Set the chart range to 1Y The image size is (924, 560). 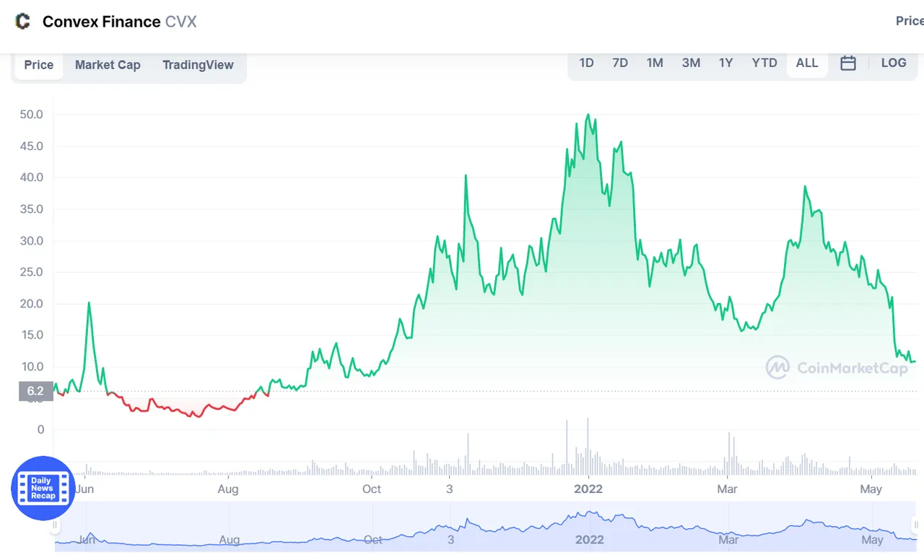pyautogui.click(x=726, y=63)
